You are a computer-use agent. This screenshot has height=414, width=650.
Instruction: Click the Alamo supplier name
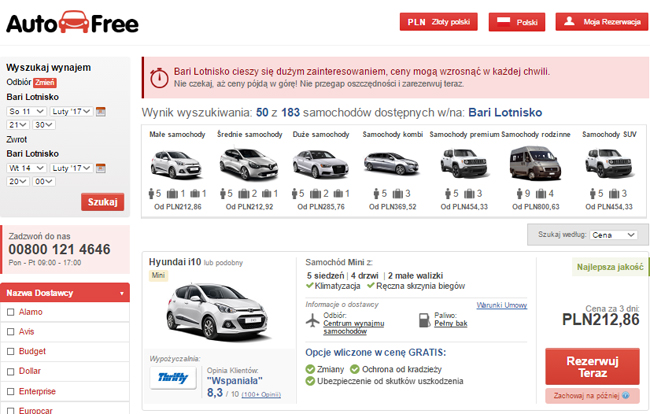pyautogui.click(x=31, y=312)
